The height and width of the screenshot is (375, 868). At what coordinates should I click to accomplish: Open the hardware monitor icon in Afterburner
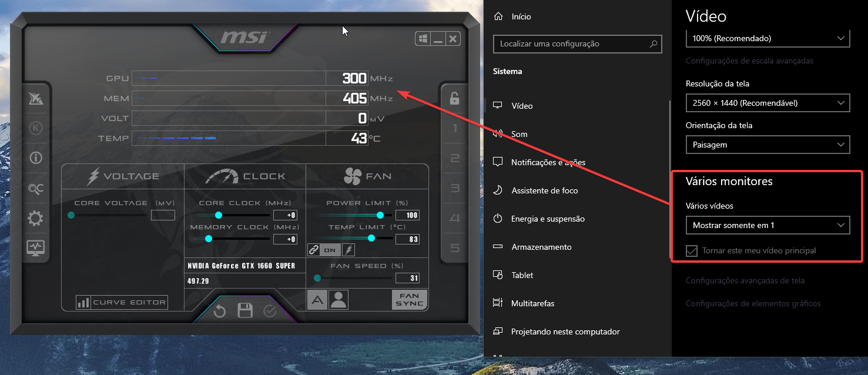36,248
